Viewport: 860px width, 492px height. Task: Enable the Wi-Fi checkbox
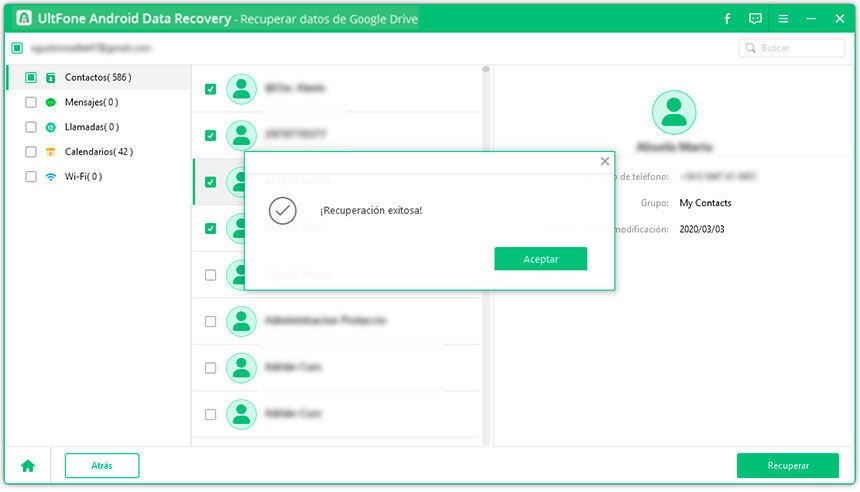pyautogui.click(x=31, y=177)
